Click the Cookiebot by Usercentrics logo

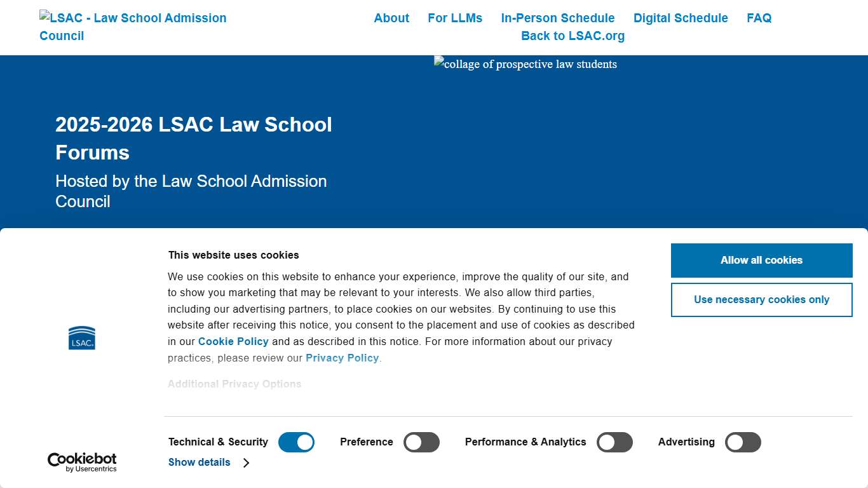81,461
